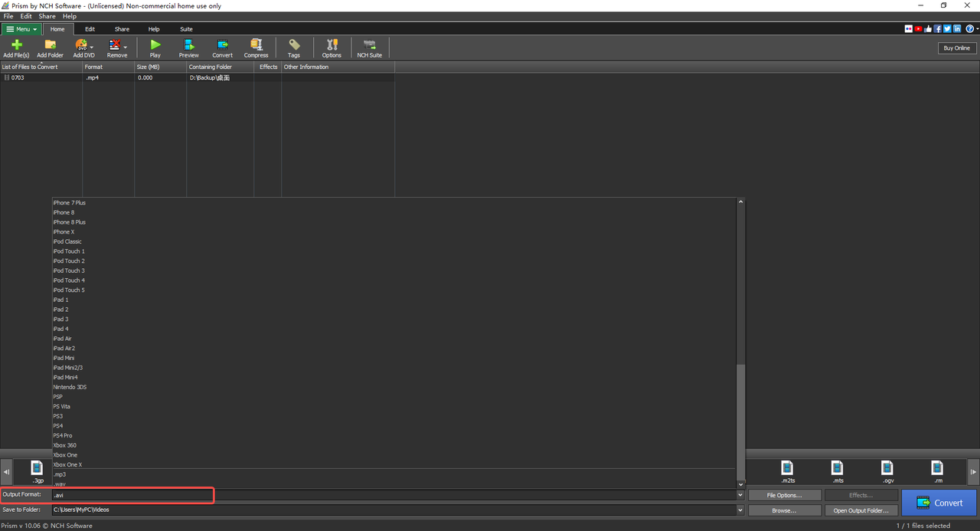Click the Add DVD toolbar icon
980x531 pixels.
coord(82,48)
